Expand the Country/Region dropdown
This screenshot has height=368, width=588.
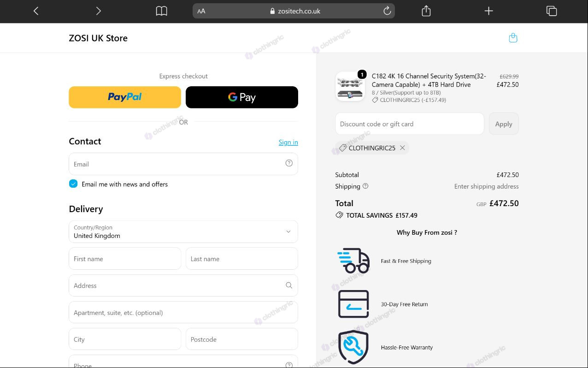[183, 231]
